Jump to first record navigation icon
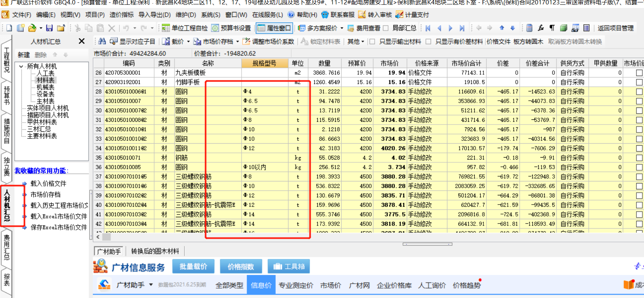This screenshot has height=298, width=644. (428, 28)
